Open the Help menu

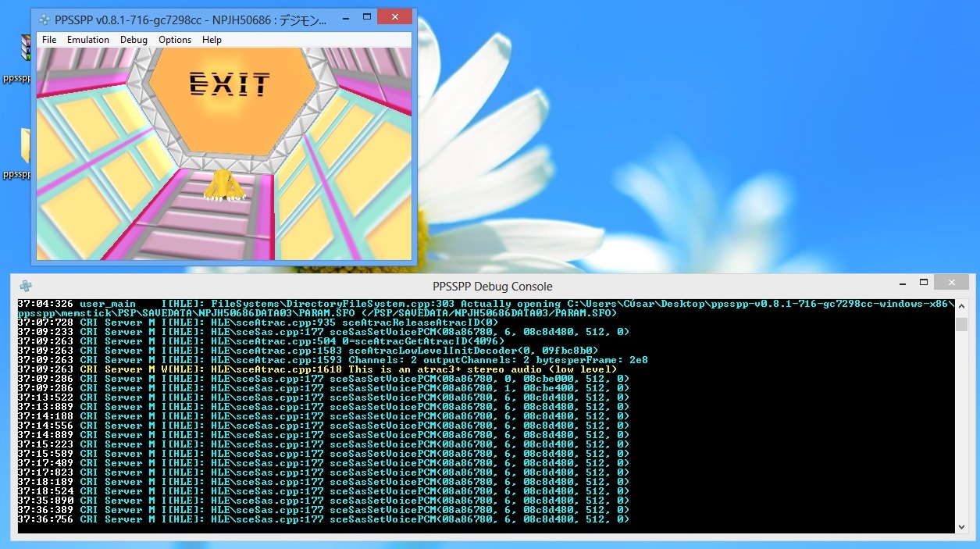coord(212,40)
